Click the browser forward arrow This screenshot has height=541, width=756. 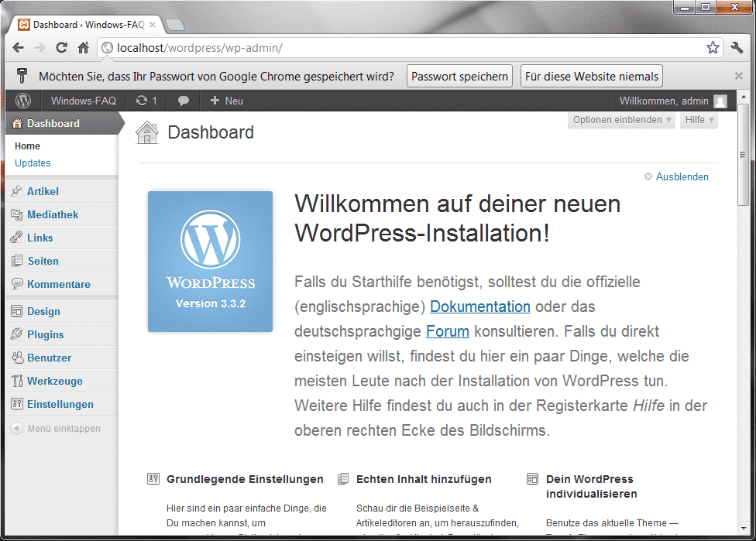tap(40, 48)
